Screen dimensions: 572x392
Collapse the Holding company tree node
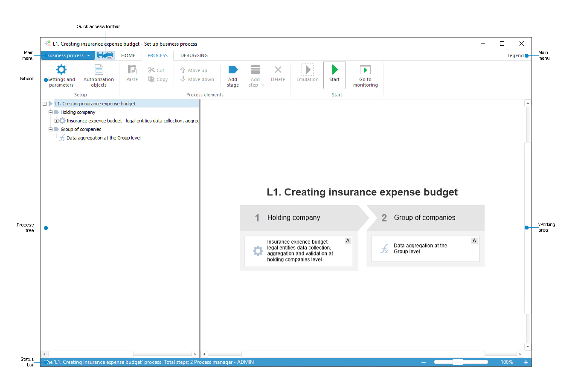[x=50, y=112]
